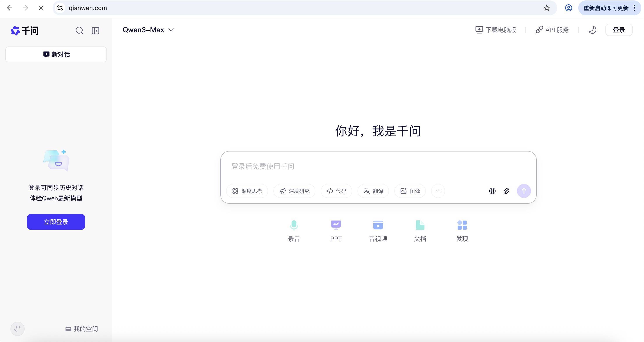Toggle dark mode with the moon icon
The width and height of the screenshot is (644, 342).
tap(592, 30)
